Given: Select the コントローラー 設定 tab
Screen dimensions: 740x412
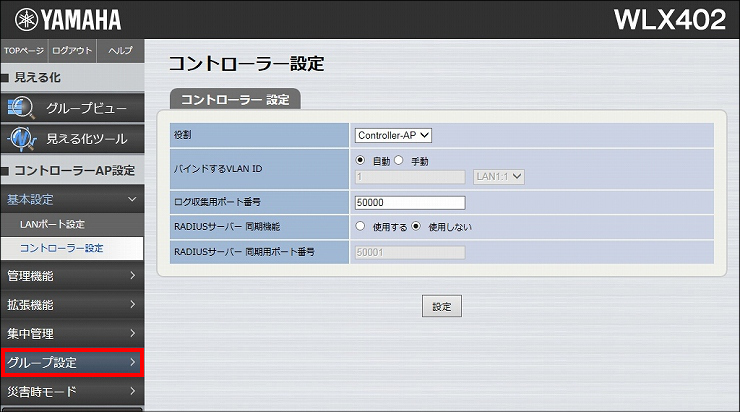Looking at the screenshot, I should click(x=235, y=99).
